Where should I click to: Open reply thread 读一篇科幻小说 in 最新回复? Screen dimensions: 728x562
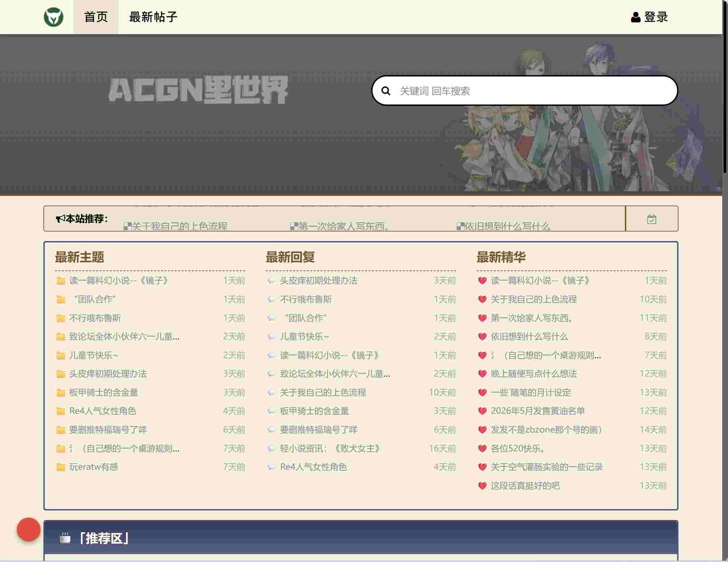coord(331,355)
